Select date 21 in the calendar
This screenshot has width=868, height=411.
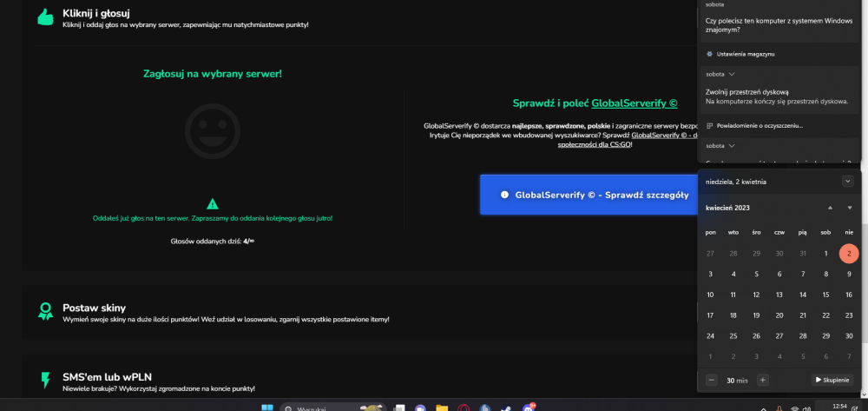pyautogui.click(x=803, y=315)
